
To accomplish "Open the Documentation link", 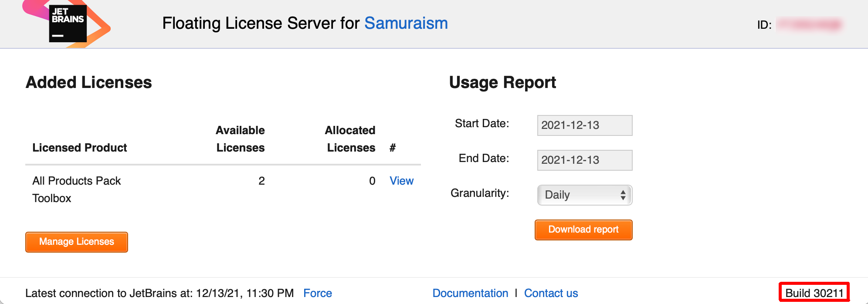I will [470, 293].
